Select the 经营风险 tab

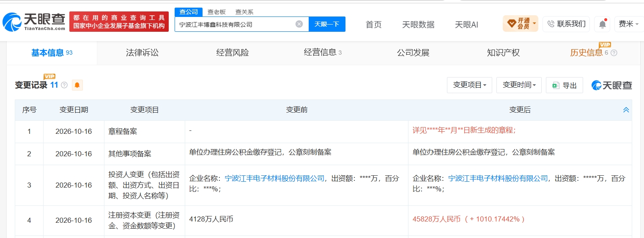[x=233, y=53]
